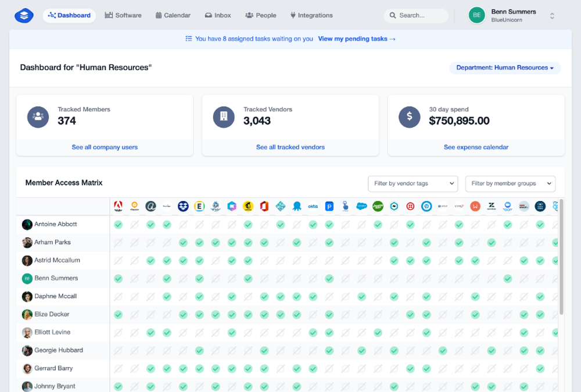Open the Filter by member groups dropdown

[510, 184]
